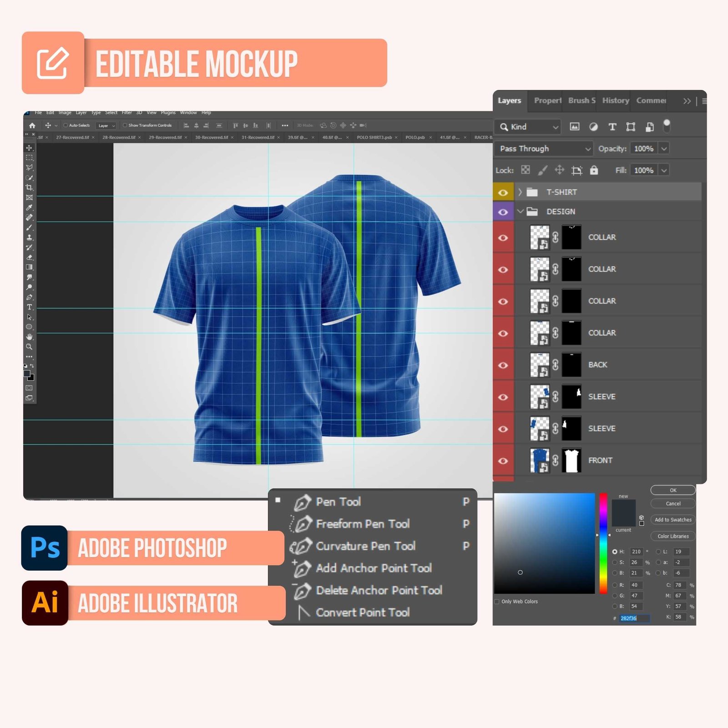728x728 pixels.
Task: Click the Lock All padlock icon
Action: point(594,170)
